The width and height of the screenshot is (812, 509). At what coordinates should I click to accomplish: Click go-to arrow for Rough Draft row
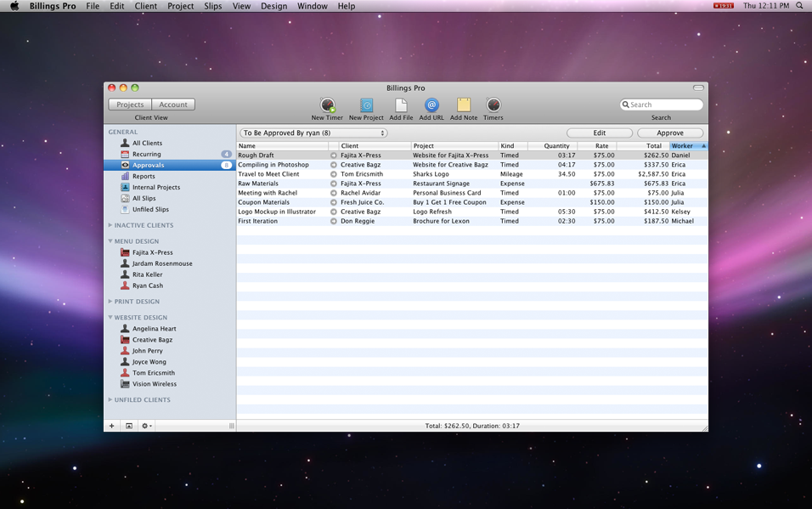(334, 156)
